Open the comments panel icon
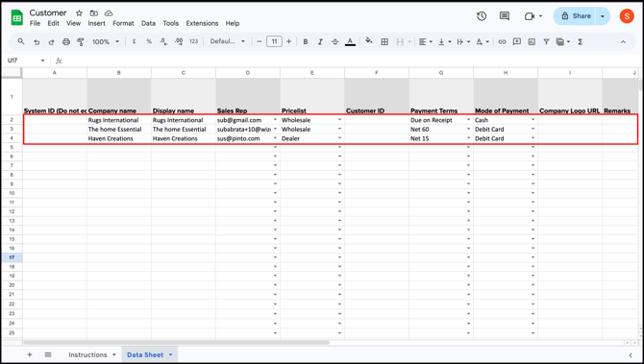This screenshot has width=644, height=364. [x=505, y=16]
